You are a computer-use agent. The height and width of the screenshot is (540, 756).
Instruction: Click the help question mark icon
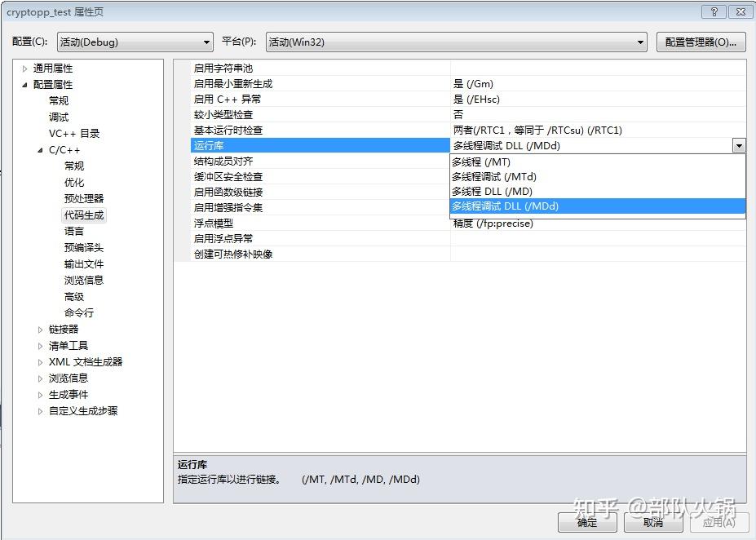click(712, 11)
